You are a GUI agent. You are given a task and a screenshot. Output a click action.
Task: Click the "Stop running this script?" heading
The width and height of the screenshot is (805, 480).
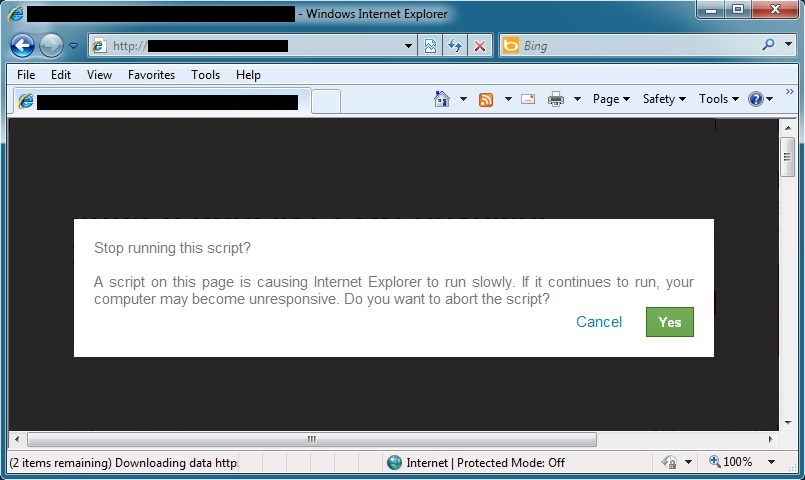[x=172, y=248]
